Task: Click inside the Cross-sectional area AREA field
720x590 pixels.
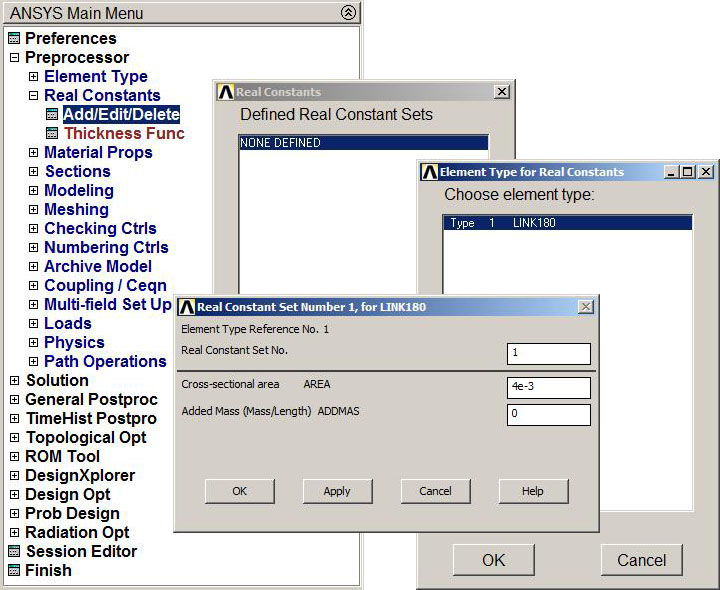Action: click(548, 388)
